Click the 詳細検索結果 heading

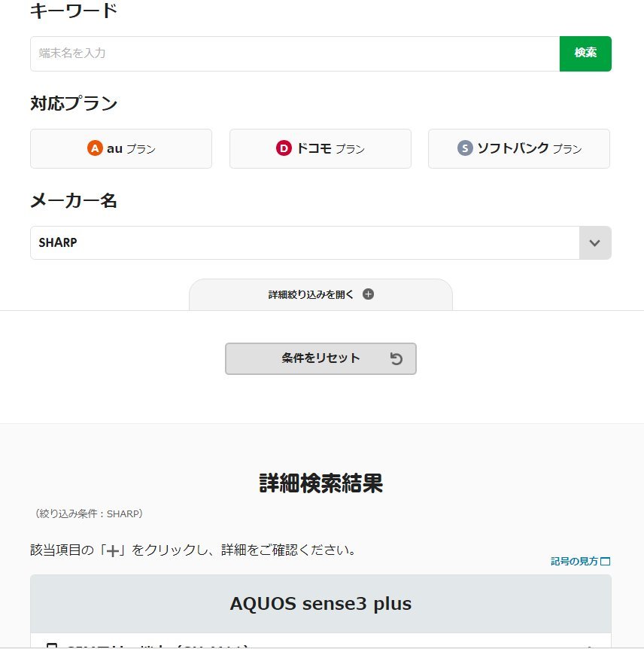[320, 483]
